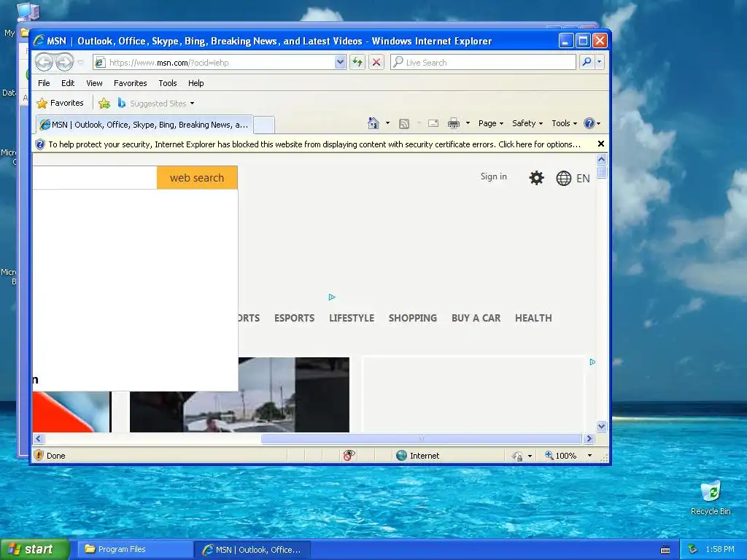Click the HEALTH navigation link
Viewport: 747px width, 560px height.
533,318
